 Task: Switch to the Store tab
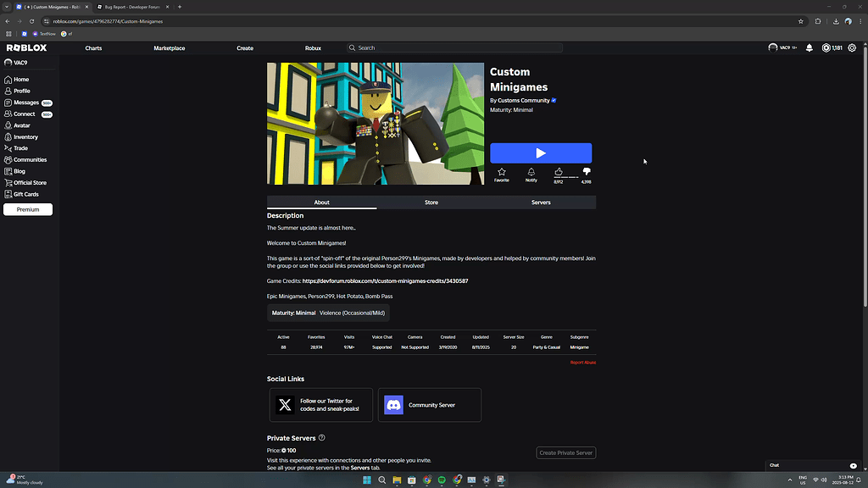pyautogui.click(x=431, y=202)
